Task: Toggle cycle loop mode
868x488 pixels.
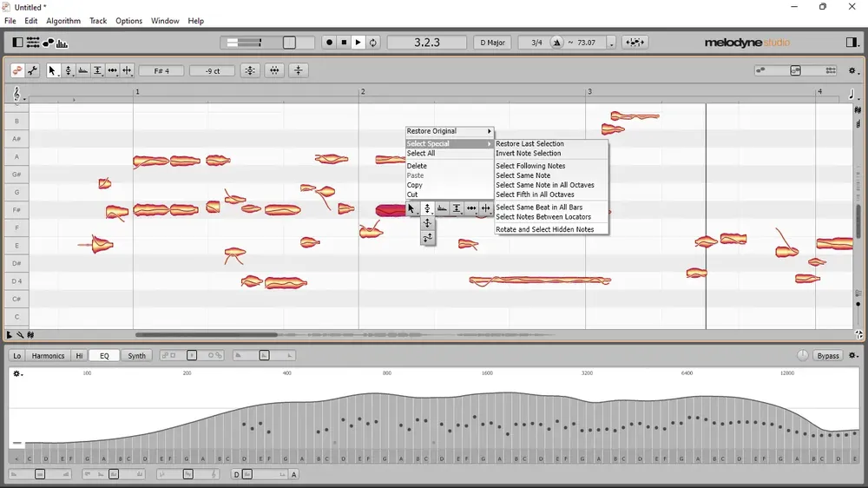Action: tap(373, 42)
